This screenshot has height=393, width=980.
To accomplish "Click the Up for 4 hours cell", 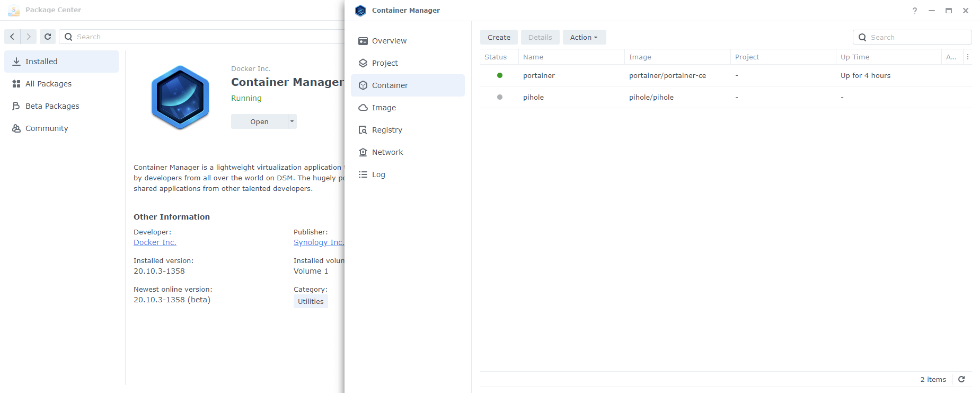I will tap(865, 75).
